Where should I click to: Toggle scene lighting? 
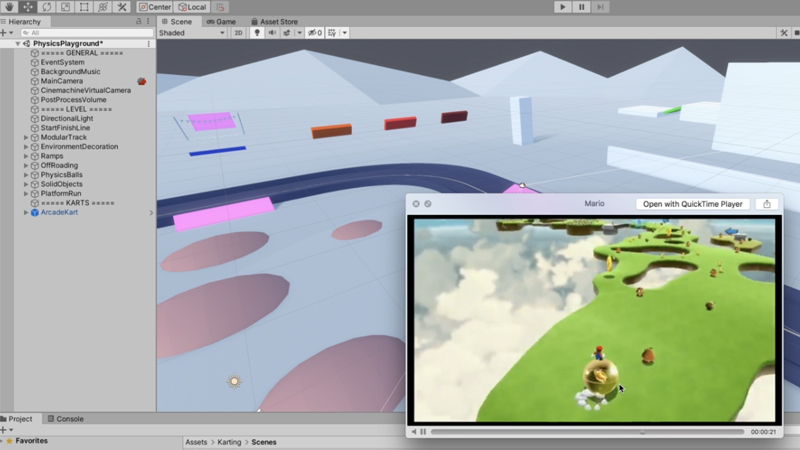pyautogui.click(x=257, y=33)
